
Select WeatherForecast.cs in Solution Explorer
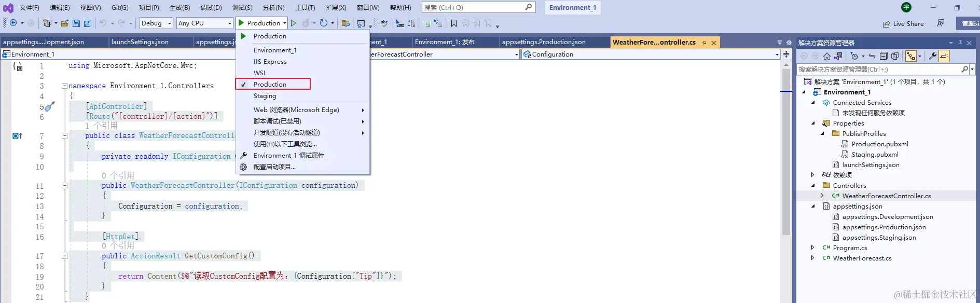862,258
